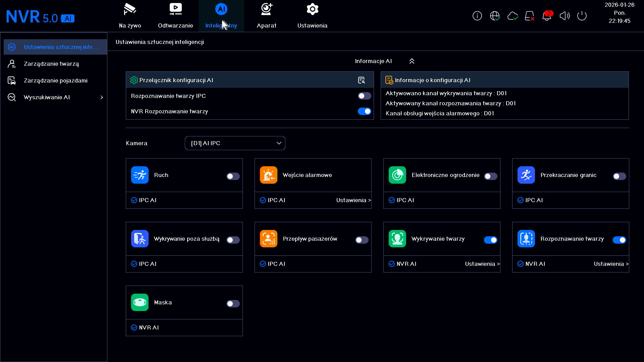Click the disk error status icon
This screenshot has height=362, width=644.
pos(530,16)
